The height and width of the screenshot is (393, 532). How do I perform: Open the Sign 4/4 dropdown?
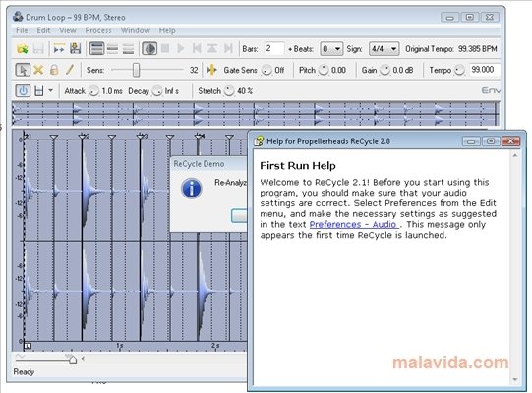pos(384,49)
